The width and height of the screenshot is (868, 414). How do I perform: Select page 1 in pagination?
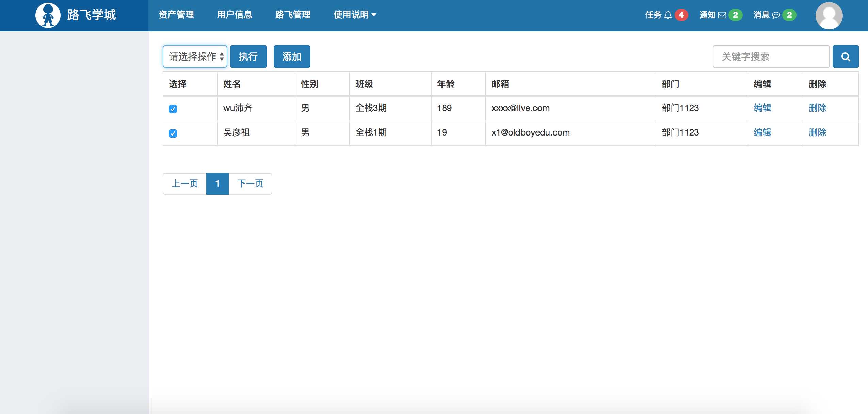tap(217, 184)
